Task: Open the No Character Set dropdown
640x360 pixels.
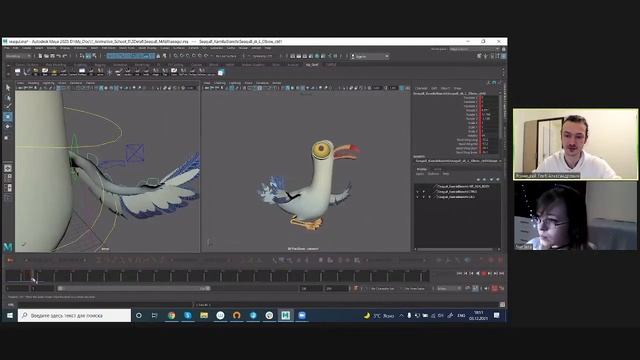Action: click(384, 289)
